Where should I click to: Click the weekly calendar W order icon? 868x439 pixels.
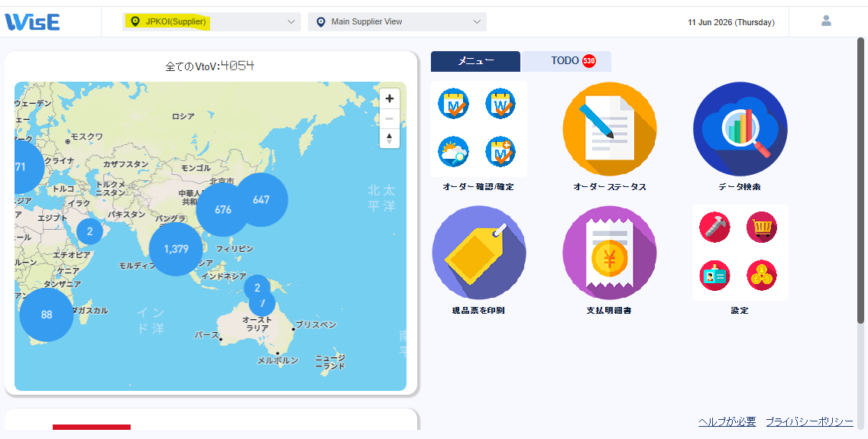[500, 103]
